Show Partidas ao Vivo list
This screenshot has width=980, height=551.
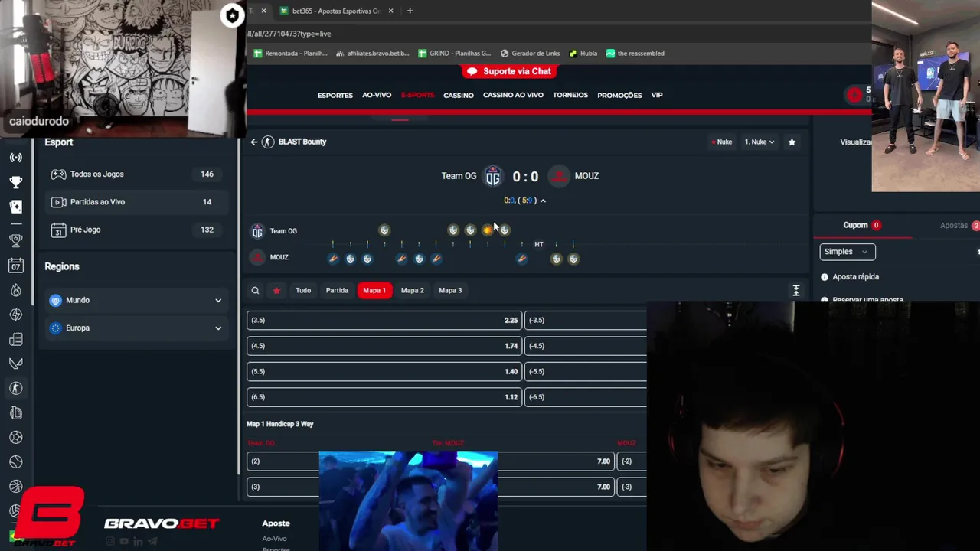click(x=136, y=202)
